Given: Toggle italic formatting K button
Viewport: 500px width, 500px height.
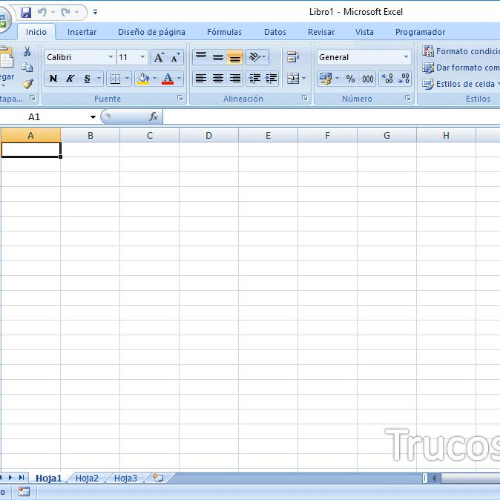Looking at the screenshot, I should [x=70, y=79].
